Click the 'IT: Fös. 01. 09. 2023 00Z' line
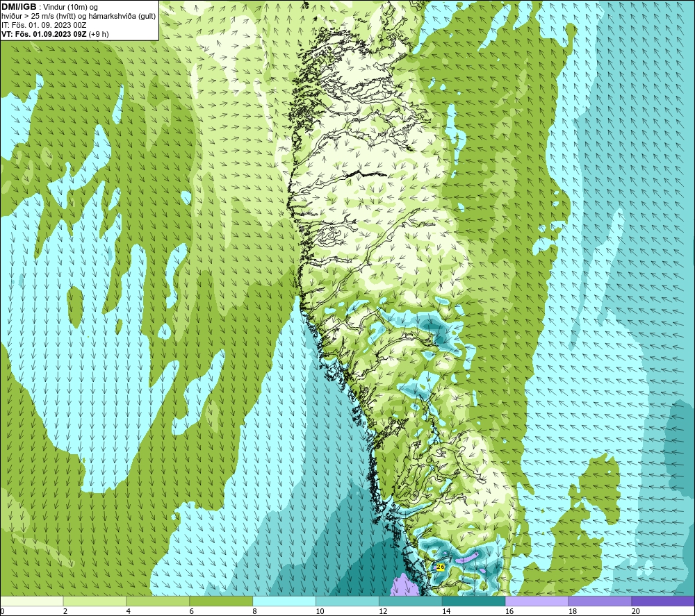Screen dimensions: 695x616 [44, 25]
